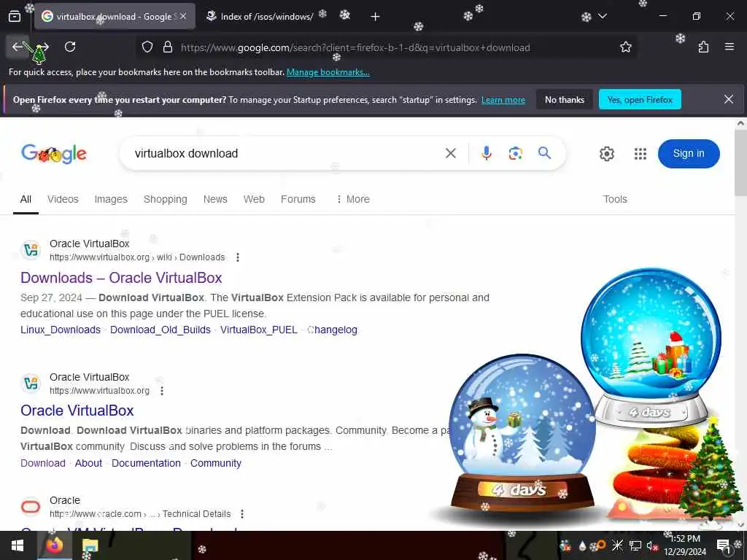This screenshot has height=560, width=747.
Task: Switch to the Images results tab
Action: pos(111,199)
